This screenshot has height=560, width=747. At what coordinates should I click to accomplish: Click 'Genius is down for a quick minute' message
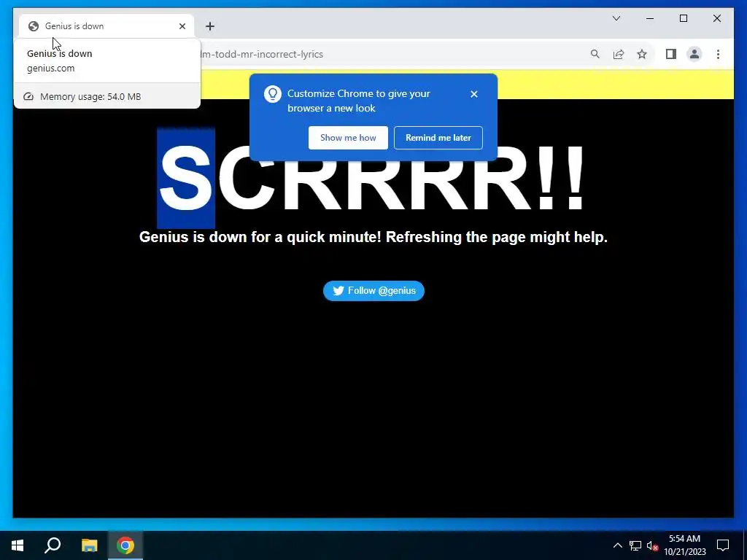(x=373, y=237)
